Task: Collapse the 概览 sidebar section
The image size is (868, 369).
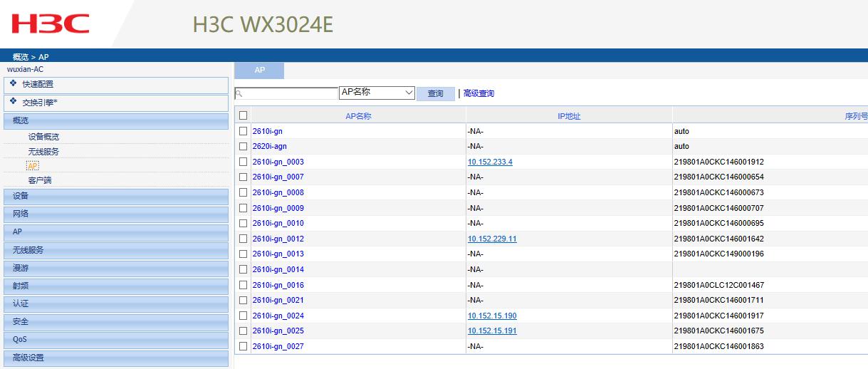Action: (116, 120)
